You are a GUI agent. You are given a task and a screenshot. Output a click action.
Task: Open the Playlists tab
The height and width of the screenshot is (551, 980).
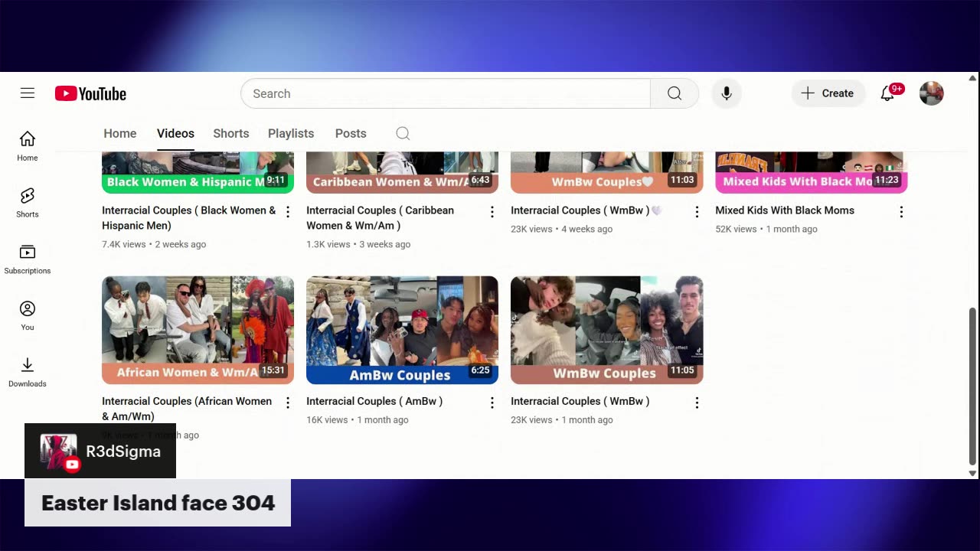click(291, 133)
